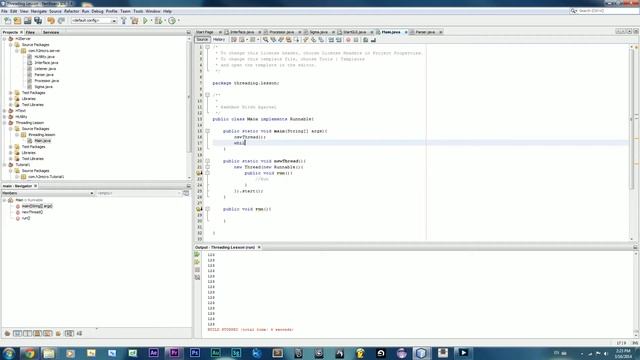Open the Tools menu

coord(138,11)
